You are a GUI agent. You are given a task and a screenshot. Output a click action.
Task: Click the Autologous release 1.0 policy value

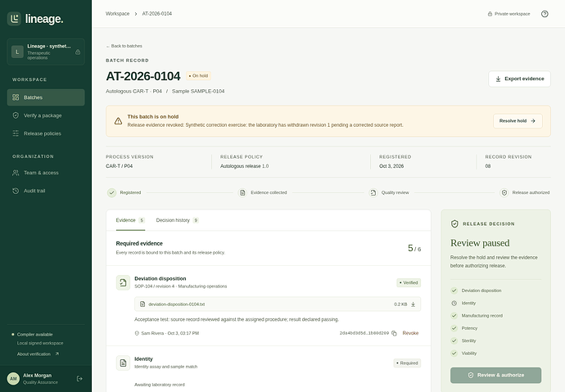coord(244,166)
